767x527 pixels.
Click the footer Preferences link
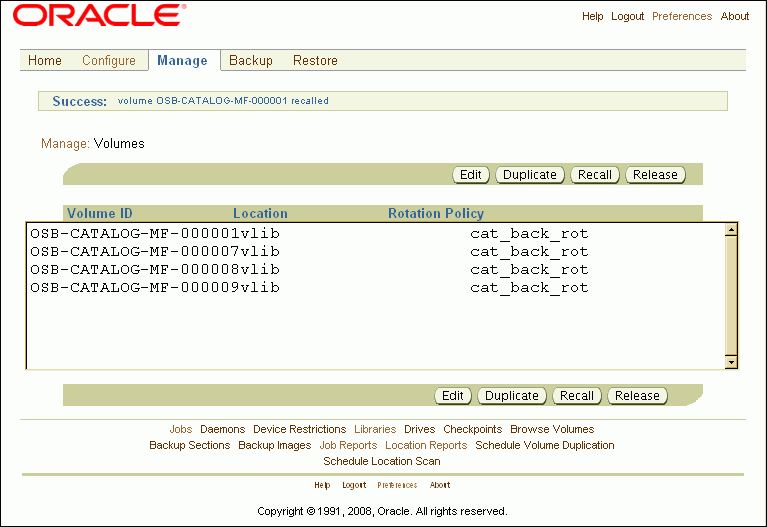pos(397,485)
